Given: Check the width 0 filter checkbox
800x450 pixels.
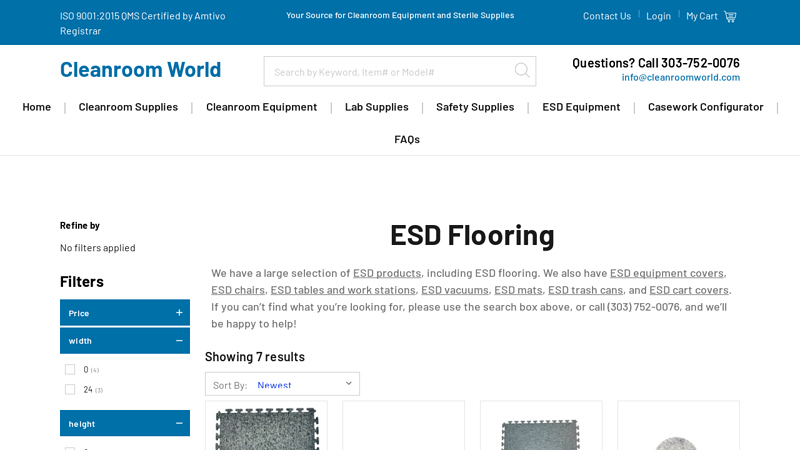Looking at the screenshot, I should 70,369.
